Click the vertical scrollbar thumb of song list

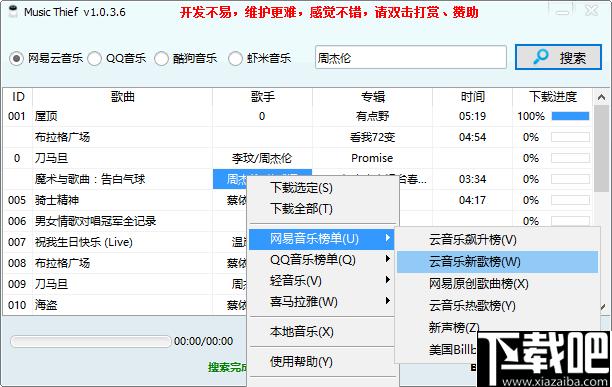click(601, 148)
